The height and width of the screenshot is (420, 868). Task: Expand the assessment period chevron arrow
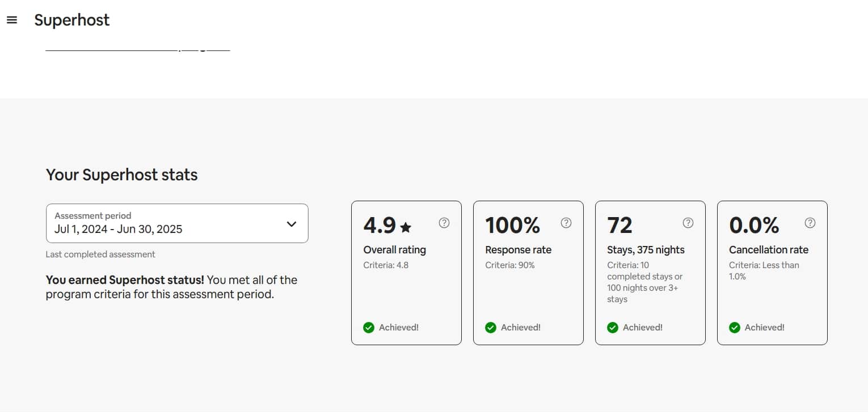coord(292,224)
